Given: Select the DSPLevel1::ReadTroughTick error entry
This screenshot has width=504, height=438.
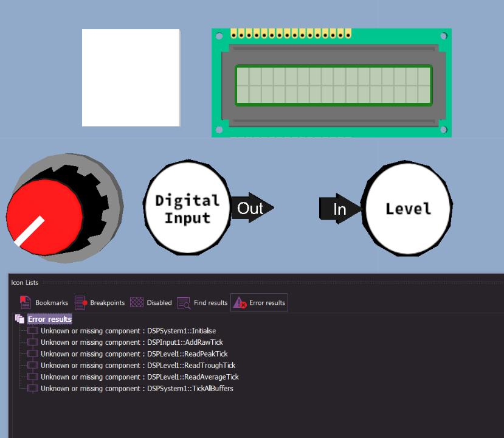Looking at the screenshot, I should (x=137, y=366).
